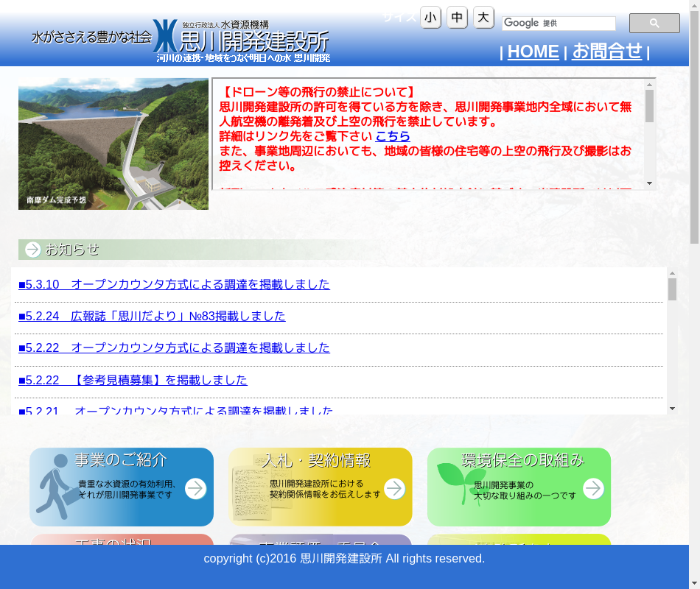This screenshot has width=700, height=589.
Task: Open the 入札・契約情報 banner
Action: point(320,487)
